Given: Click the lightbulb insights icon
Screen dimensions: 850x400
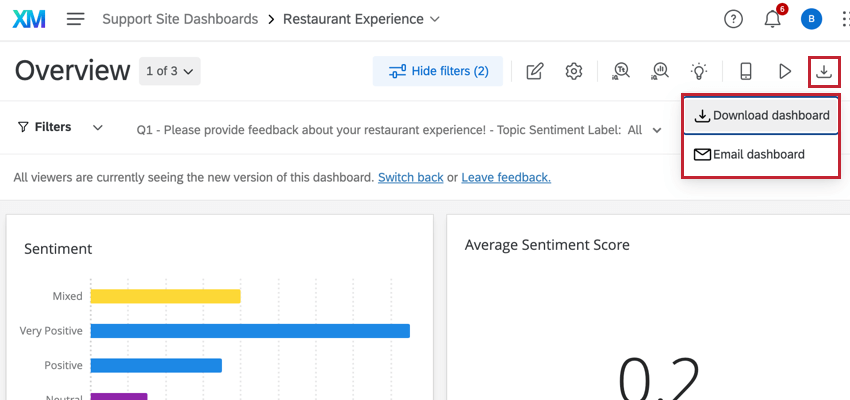Looking at the screenshot, I should (x=699, y=71).
